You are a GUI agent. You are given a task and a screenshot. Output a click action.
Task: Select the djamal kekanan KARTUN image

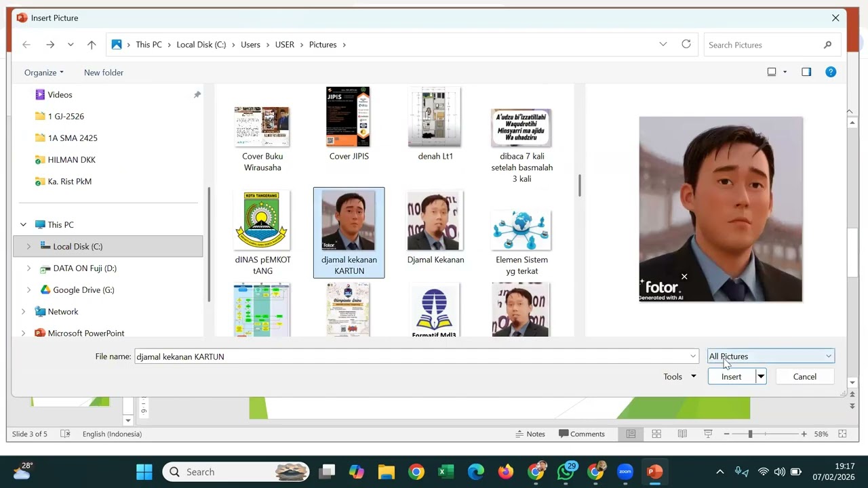(349, 232)
